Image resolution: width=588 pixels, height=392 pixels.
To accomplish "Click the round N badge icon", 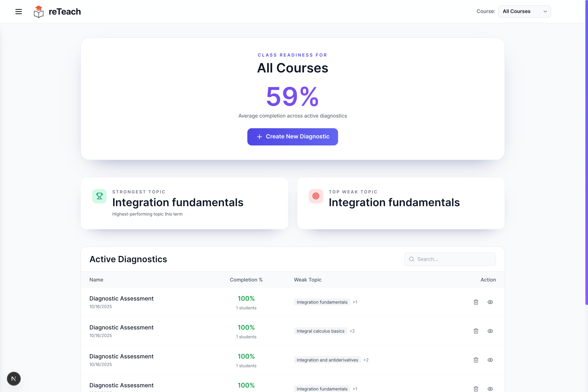I will [14, 379].
